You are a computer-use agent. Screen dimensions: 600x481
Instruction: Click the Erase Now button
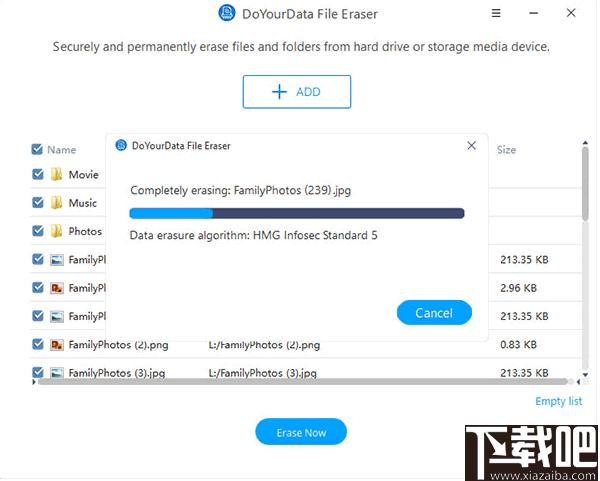pyautogui.click(x=301, y=432)
